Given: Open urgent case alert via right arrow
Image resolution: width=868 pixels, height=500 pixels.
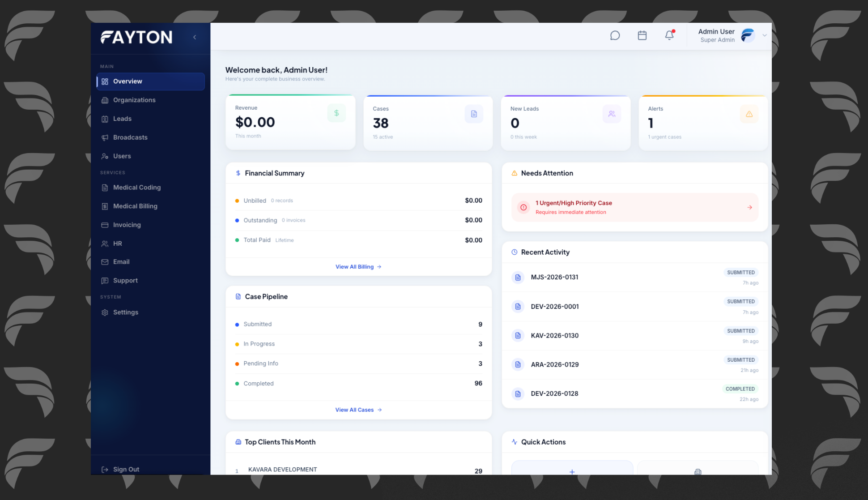Looking at the screenshot, I should click(749, 207).
